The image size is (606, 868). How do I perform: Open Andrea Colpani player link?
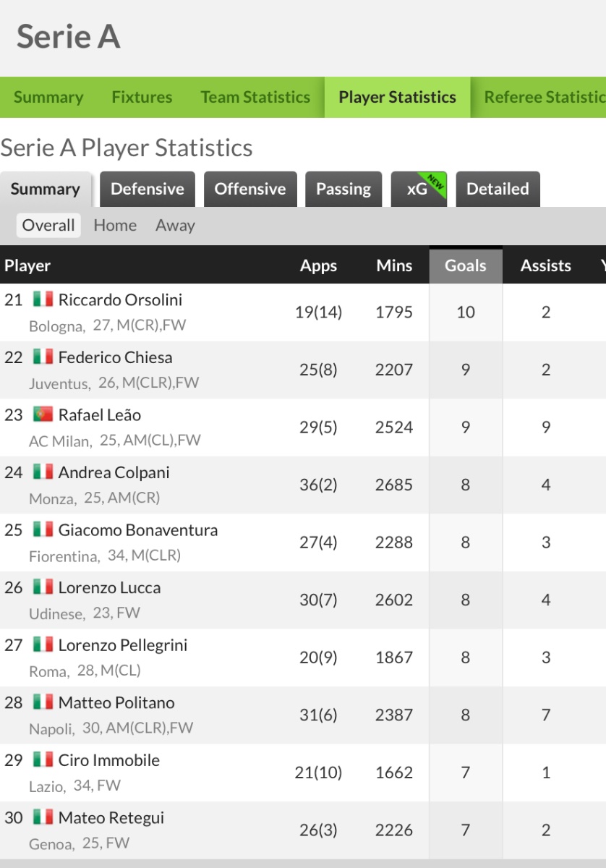[114, 472]
